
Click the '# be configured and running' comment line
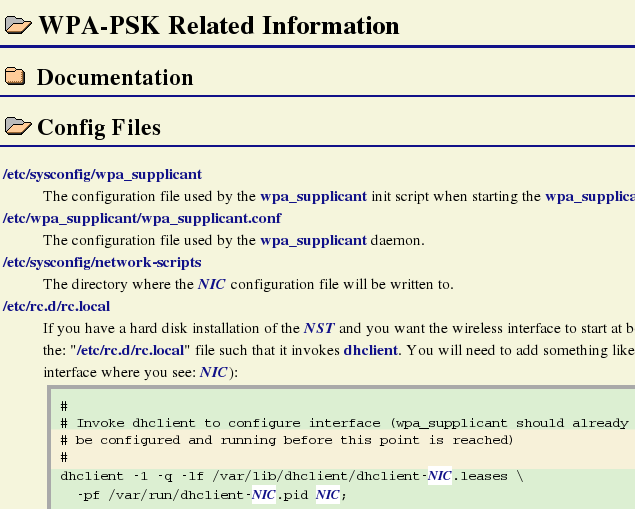286,440
